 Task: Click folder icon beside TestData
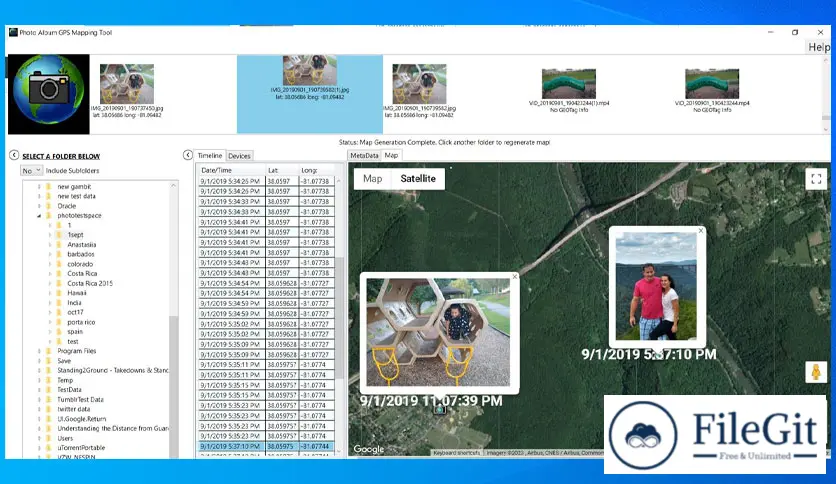[x=49, y=390]
